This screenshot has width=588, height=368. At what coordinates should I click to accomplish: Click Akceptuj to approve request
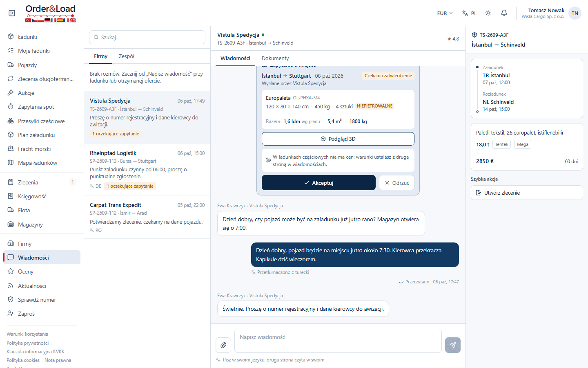click(x=318, y=183)
